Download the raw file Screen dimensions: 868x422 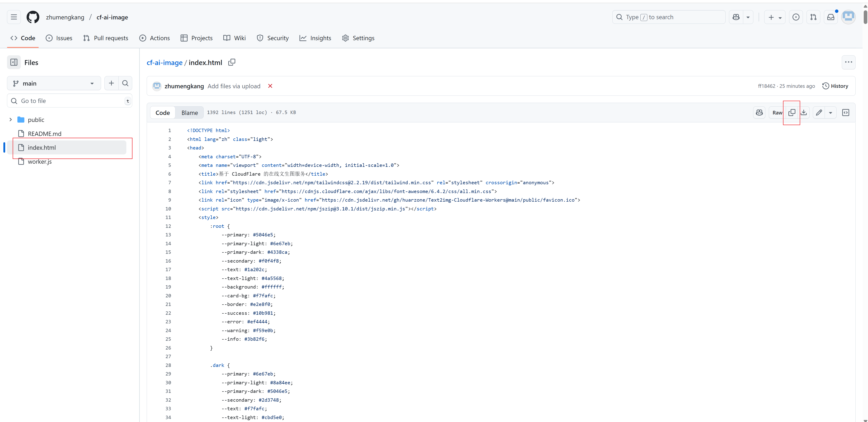coord(804,113)
